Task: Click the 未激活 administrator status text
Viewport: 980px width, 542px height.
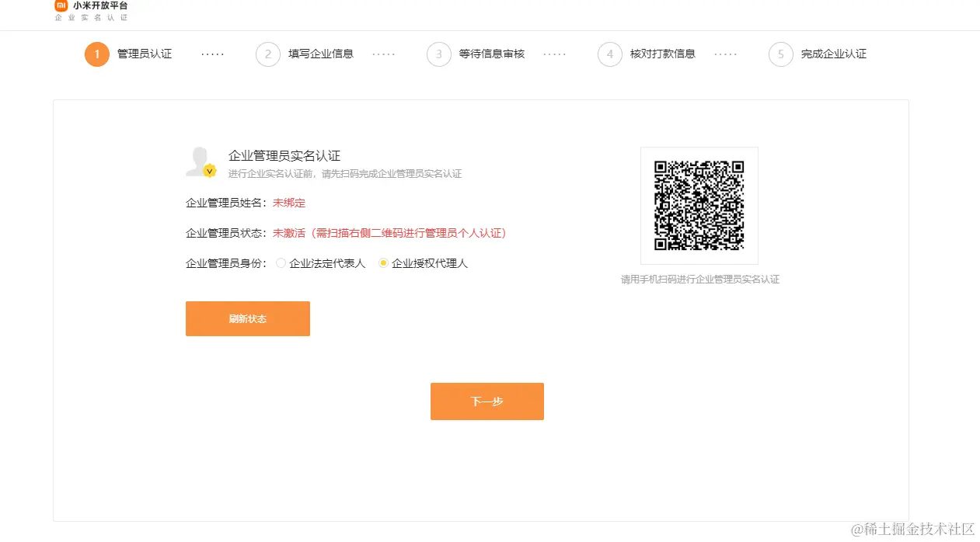Action: pyautogui.click(x=389, y=233)
